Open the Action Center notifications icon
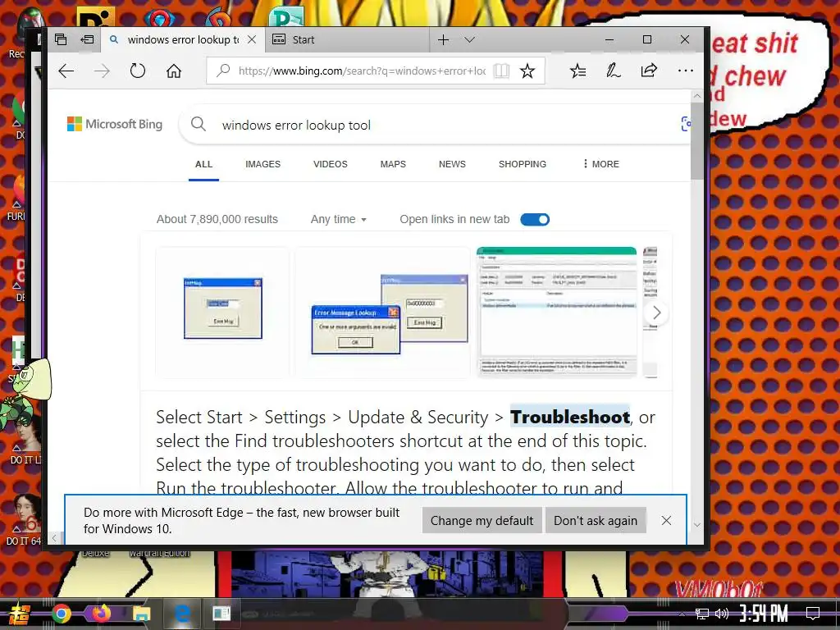 [x=813, y=614]
